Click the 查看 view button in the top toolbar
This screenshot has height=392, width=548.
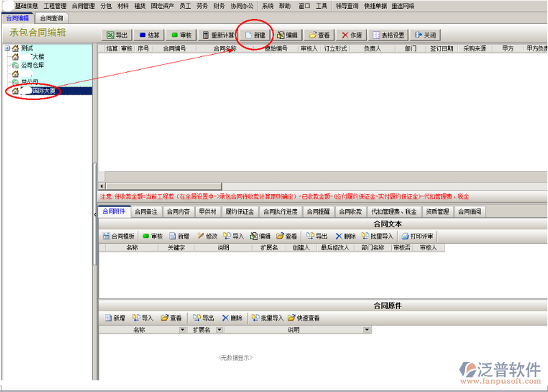click(x=319, y=35)
